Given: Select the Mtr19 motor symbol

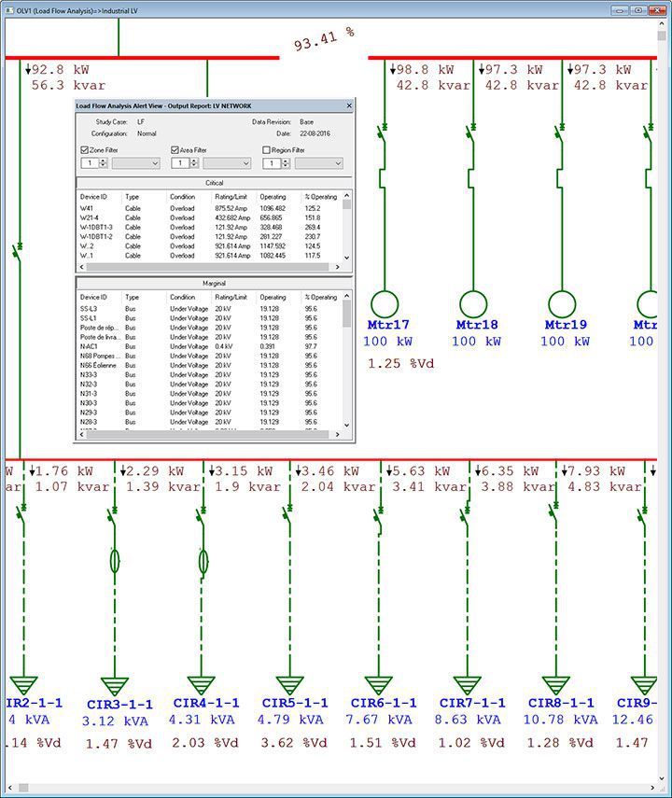Looking at the screenshot, I should pyautogui.click(x=562, y=303).
